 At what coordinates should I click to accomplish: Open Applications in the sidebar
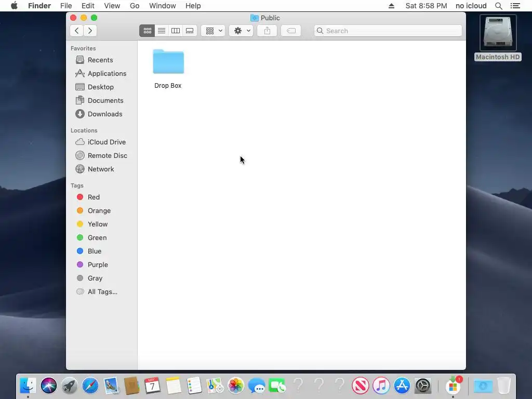(101, 73)
